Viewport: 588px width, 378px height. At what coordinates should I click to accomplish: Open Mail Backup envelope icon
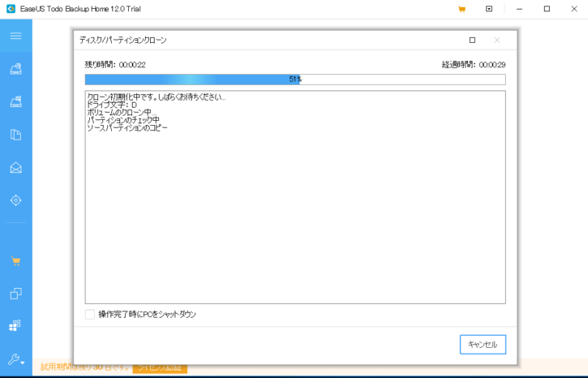tap(15, 168)
